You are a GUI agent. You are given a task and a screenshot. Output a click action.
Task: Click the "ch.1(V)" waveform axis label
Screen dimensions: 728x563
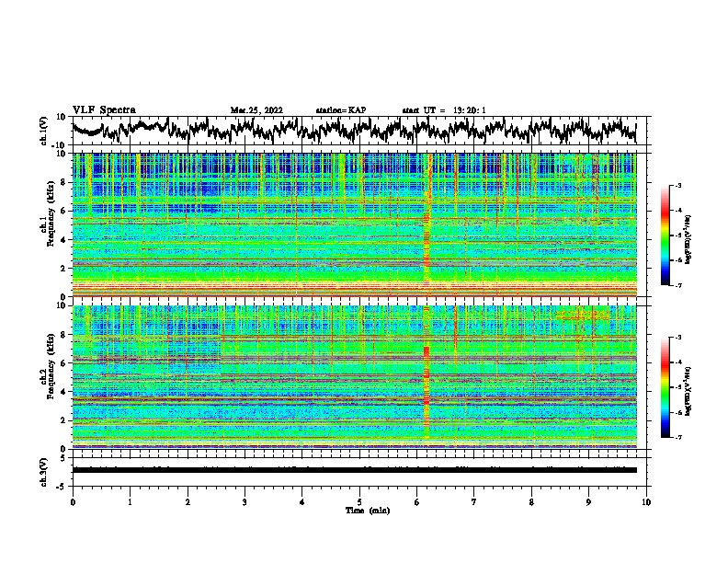coord(44,131)
